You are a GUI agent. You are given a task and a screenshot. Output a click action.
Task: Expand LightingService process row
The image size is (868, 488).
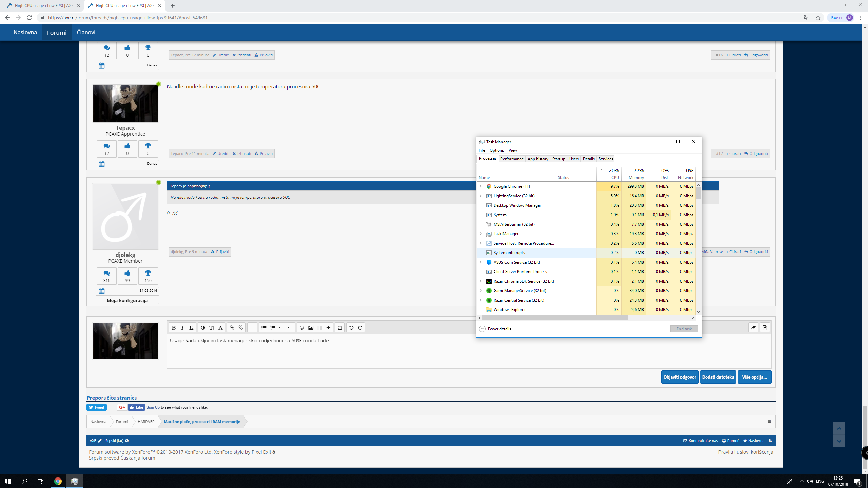(x=480, y=196)
